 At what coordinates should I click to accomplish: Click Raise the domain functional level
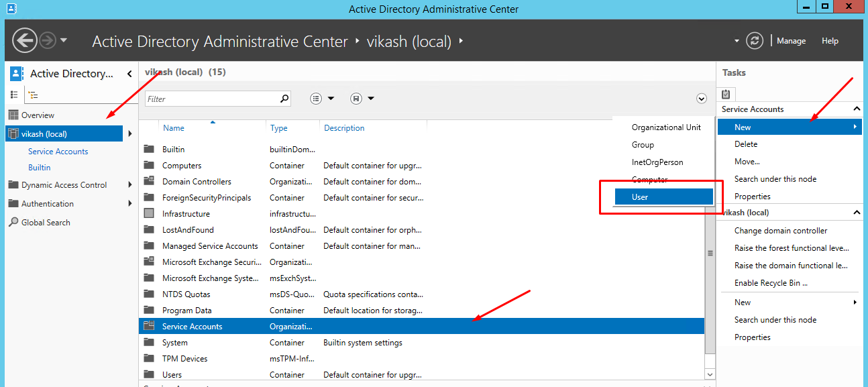click(791, 266)
